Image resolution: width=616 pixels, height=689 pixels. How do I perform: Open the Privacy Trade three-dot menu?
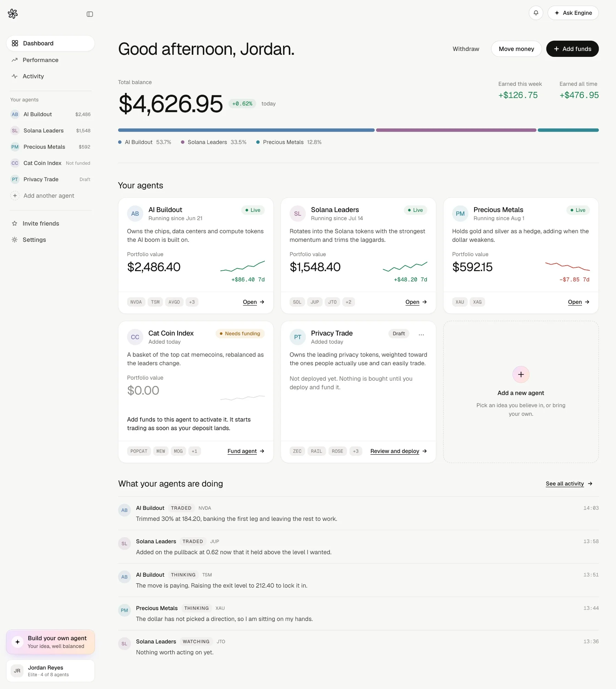click(421, 334)
